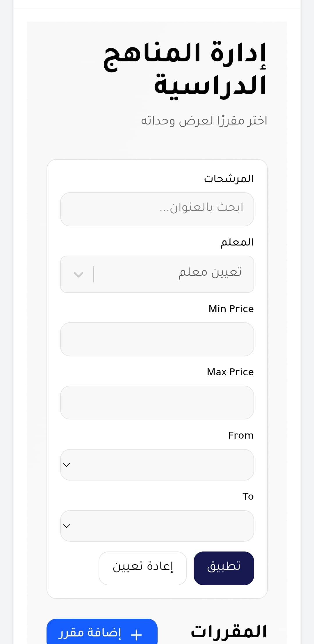Click into the Min Price input box
The width and height of the screenshot is (314, 644).
pyautogui.click(x=157, y=339)
